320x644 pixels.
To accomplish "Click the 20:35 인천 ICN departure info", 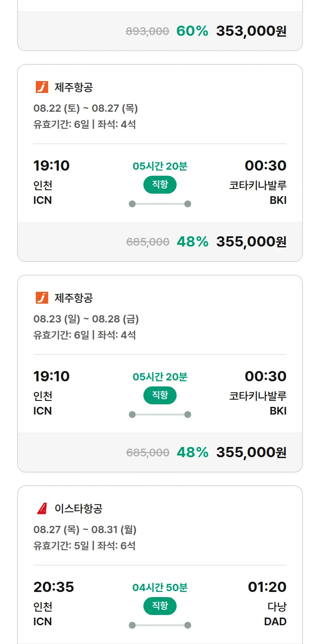I will pyautogui.click(x=54, y=603).
